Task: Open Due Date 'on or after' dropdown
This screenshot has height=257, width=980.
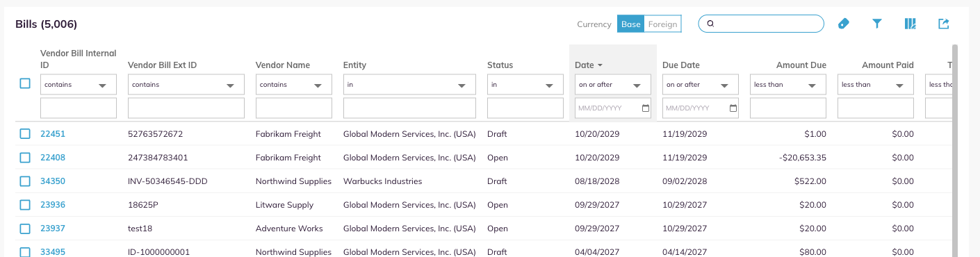Action: point(701,85)
